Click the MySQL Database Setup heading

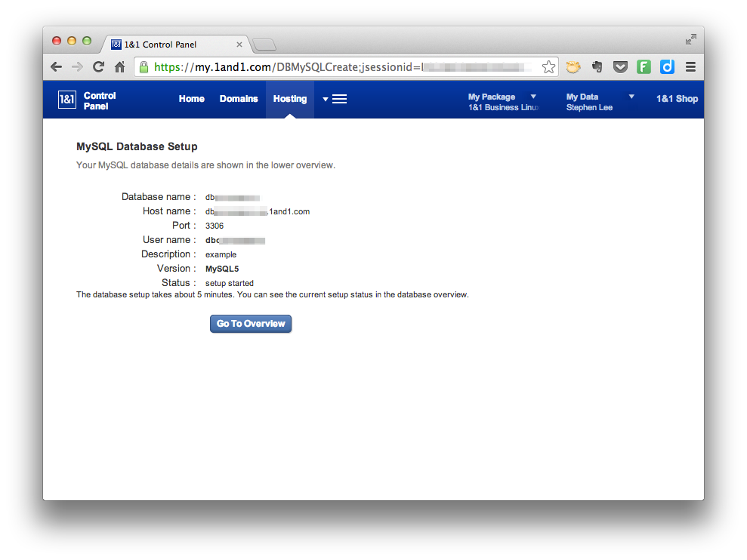pos(137,146)
